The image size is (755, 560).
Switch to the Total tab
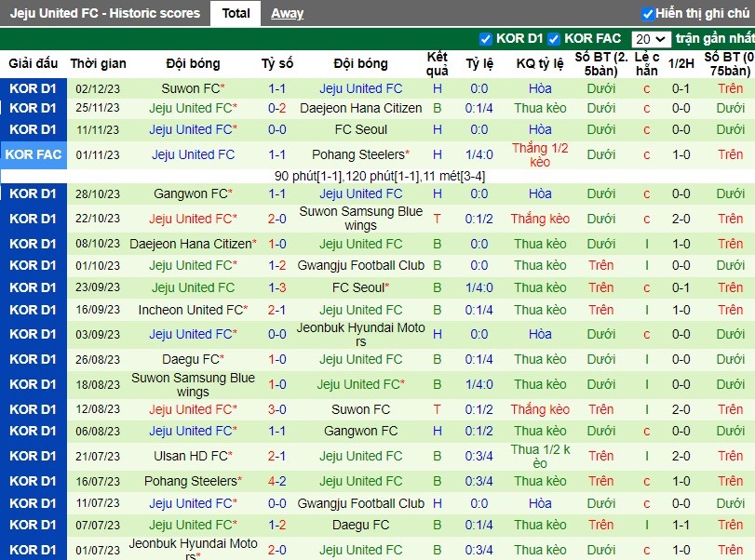[x=236, y=13]
